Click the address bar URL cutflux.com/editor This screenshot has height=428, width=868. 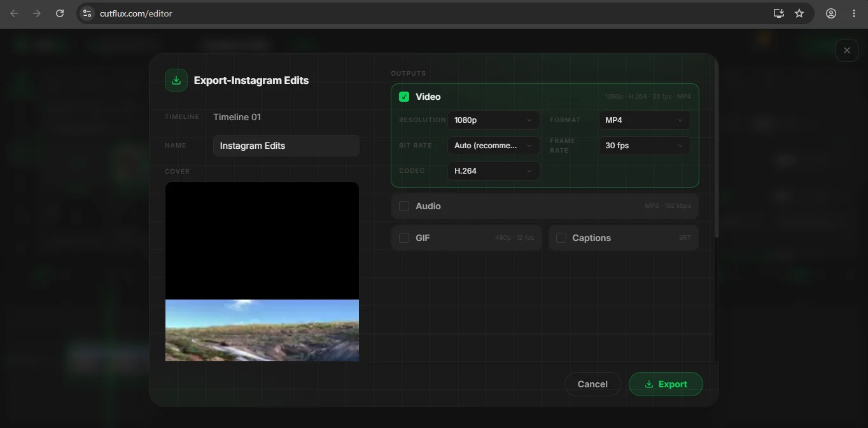point(136,13)
